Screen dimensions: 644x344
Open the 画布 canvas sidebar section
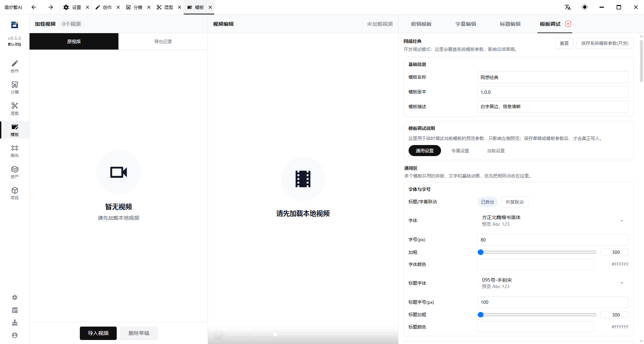coord(14,151)
